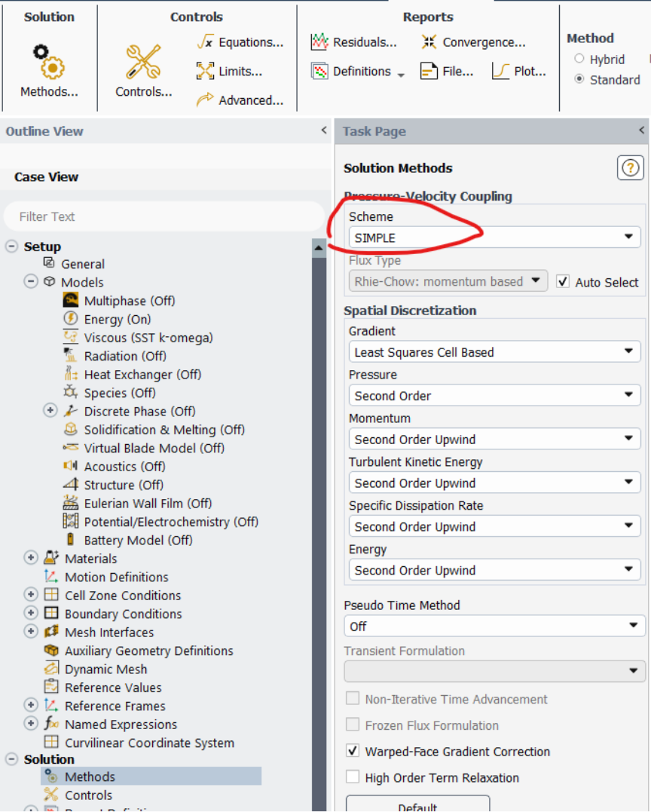Viewport: 651px width, 812px height.
Task: Expand the Boundary Conditions tree node
Action: click(31, 614)
